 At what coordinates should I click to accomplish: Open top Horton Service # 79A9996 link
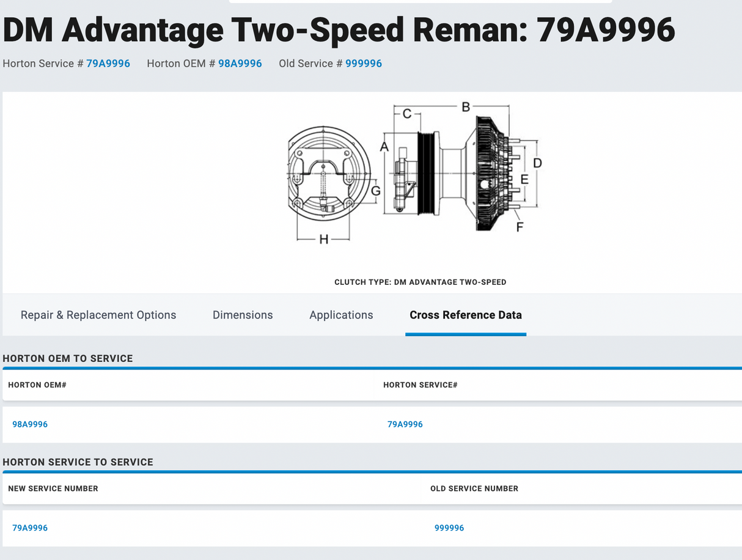coord(108,64)
